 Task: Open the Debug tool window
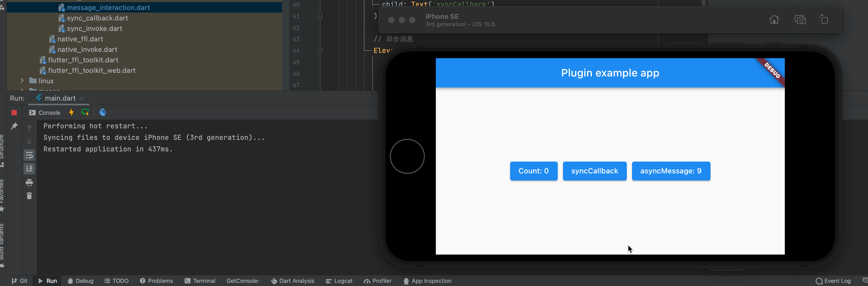[x=80, y=281]
